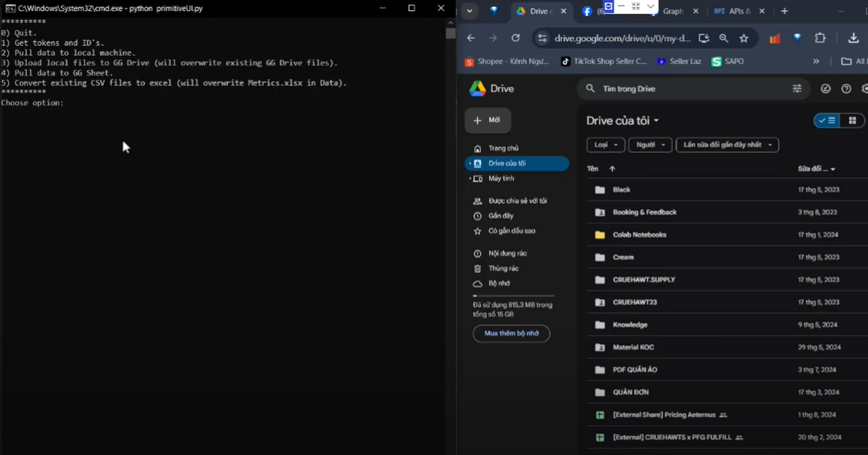Expand Drive của tôi tree in sidebar
This screenshot has width=868, height=455.
(x=470, y=163)
